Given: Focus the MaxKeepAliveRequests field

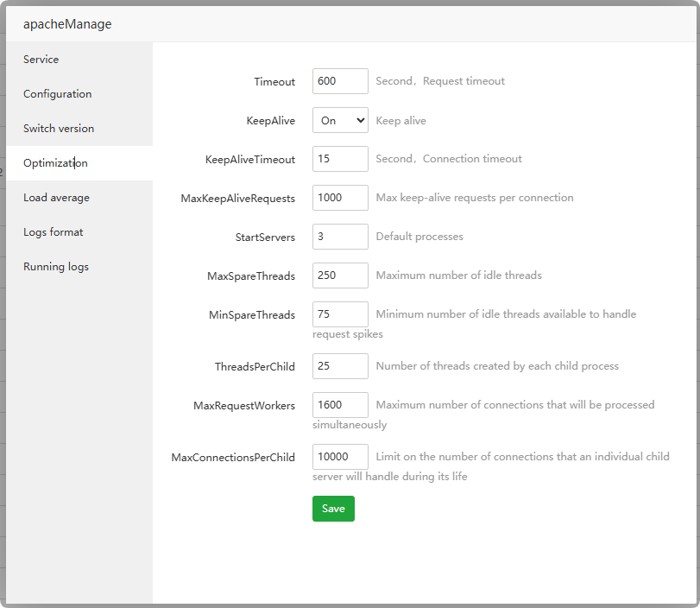Looking at the screenshot, I should (340, 198).
